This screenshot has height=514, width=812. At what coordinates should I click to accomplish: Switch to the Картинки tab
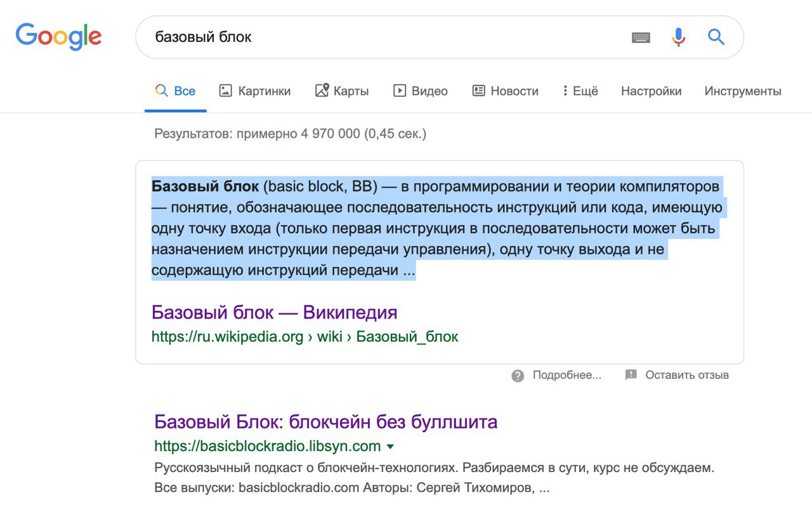click(255, 91)
